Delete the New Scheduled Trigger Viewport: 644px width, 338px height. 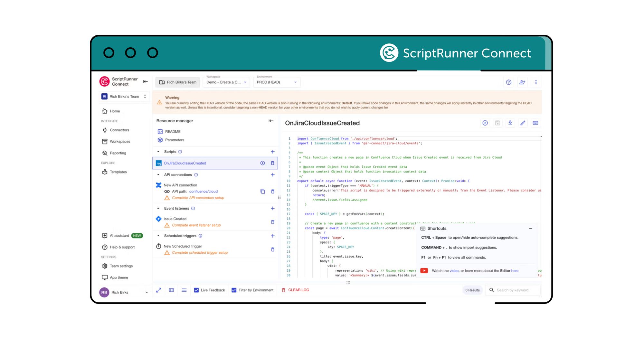[x=272, y=249]
